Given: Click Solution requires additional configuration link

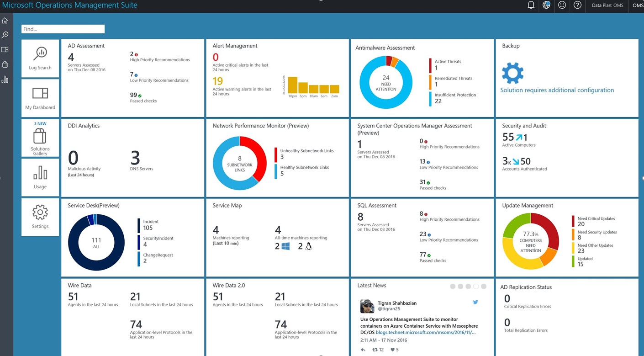Looking at the screenshot, I should click(557, 90).
